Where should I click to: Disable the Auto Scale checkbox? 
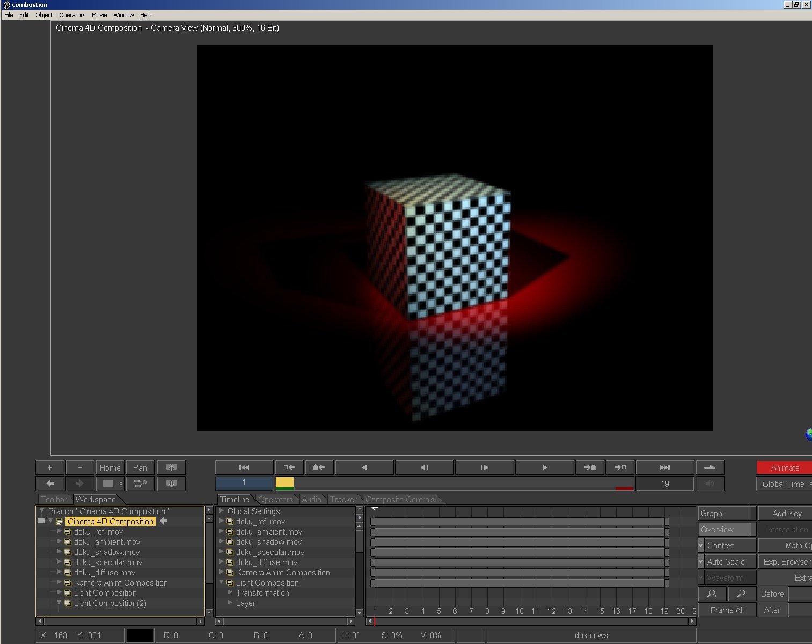point(701,561)
